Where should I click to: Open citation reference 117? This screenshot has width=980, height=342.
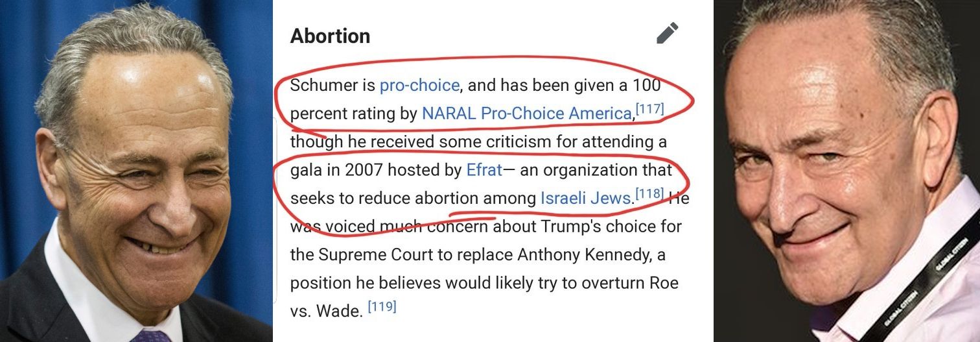pyautogui.click(x=650, y=108)
